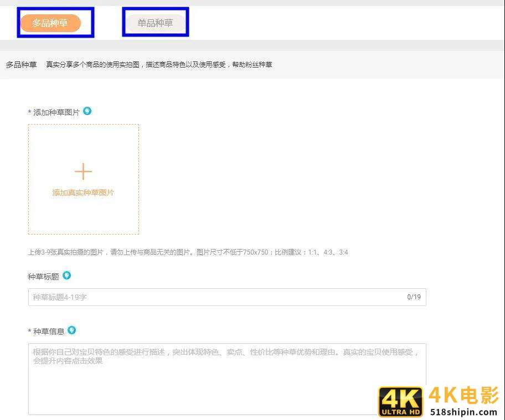This screenshot has height=420, width=505.
Task: Click the orange plus icon to add images
Action: click(x=83, y=171)
